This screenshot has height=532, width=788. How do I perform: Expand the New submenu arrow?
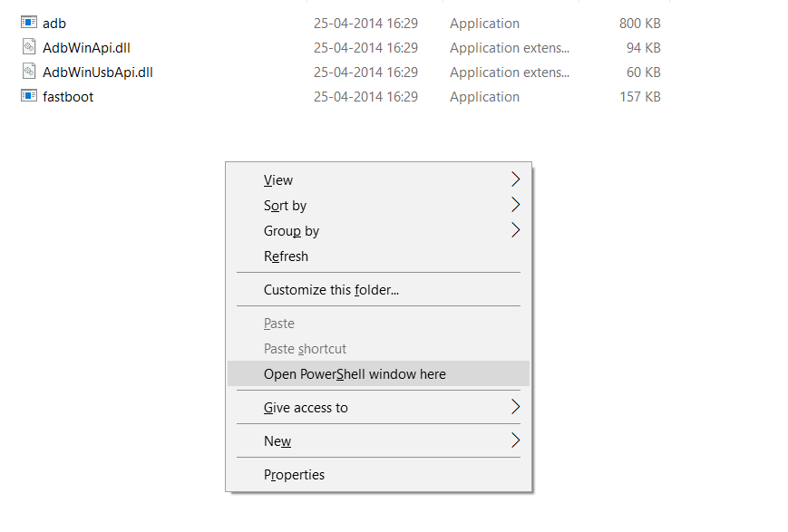pos(515,440)
